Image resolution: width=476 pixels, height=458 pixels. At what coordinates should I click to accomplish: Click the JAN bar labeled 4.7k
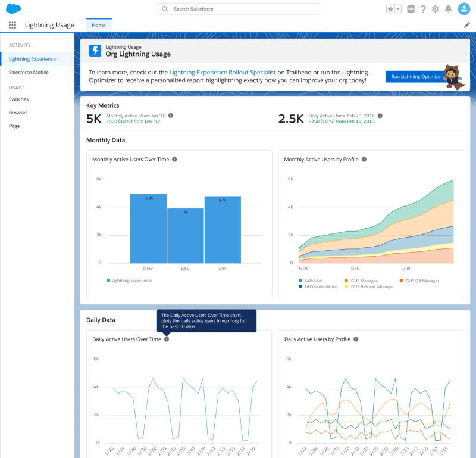[223, 230]
